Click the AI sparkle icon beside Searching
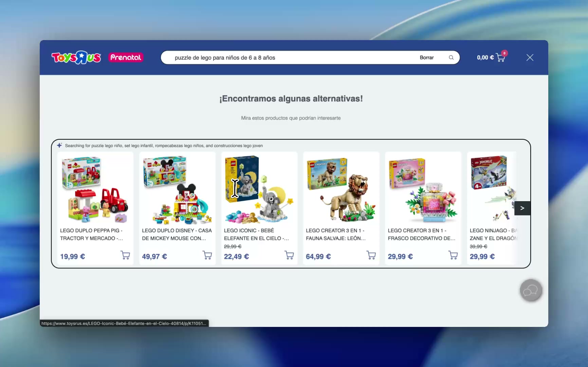The width and height of the screenshot is (588, 367). [59, 145]
